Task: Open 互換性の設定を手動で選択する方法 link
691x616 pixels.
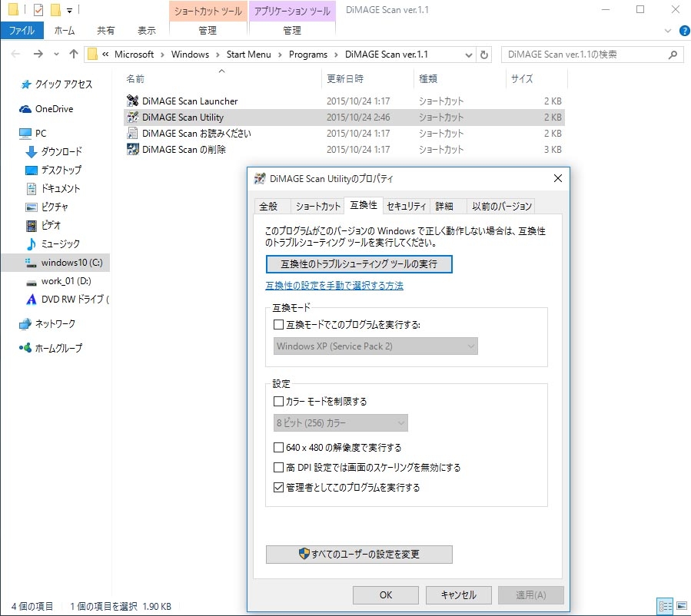Action: (334, 286)
